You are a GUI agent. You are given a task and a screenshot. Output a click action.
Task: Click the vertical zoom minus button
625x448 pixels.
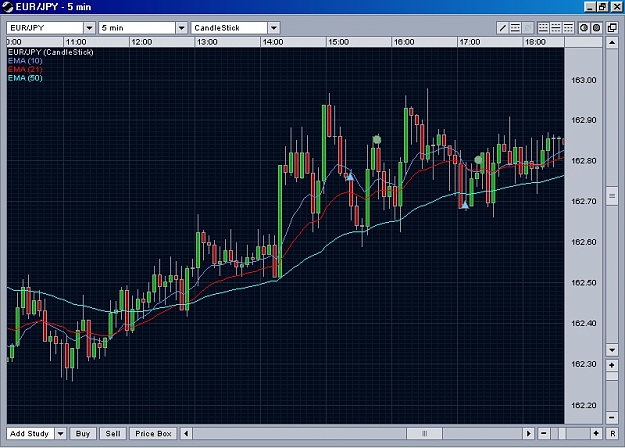612,417
